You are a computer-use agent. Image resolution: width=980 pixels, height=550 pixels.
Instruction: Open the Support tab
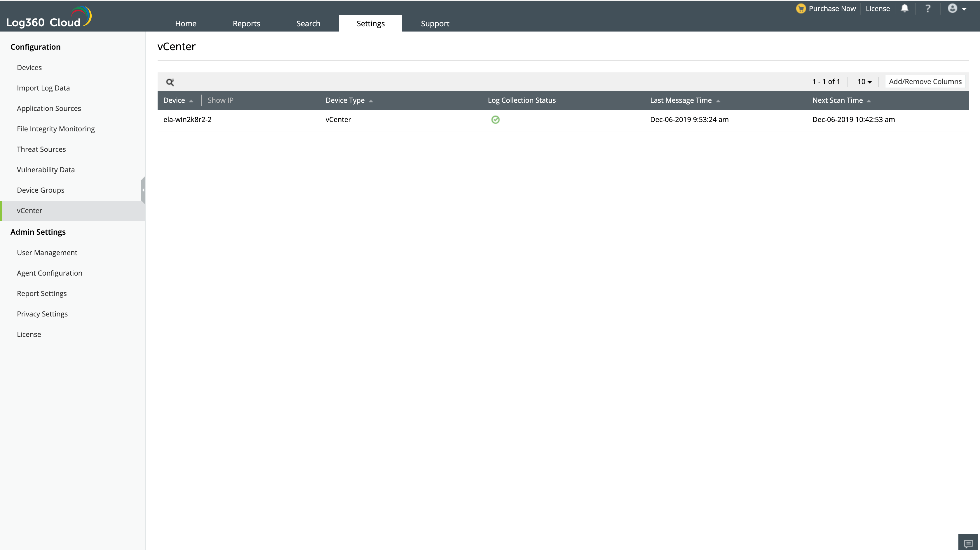435,23
